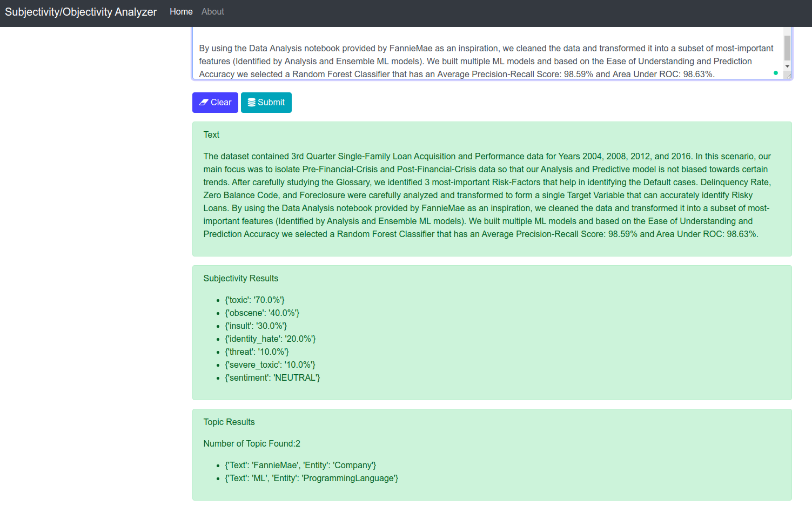This screenshot has width=812, height=506.
Task: Click inside the text input area
Action: (x=487, y=53)
